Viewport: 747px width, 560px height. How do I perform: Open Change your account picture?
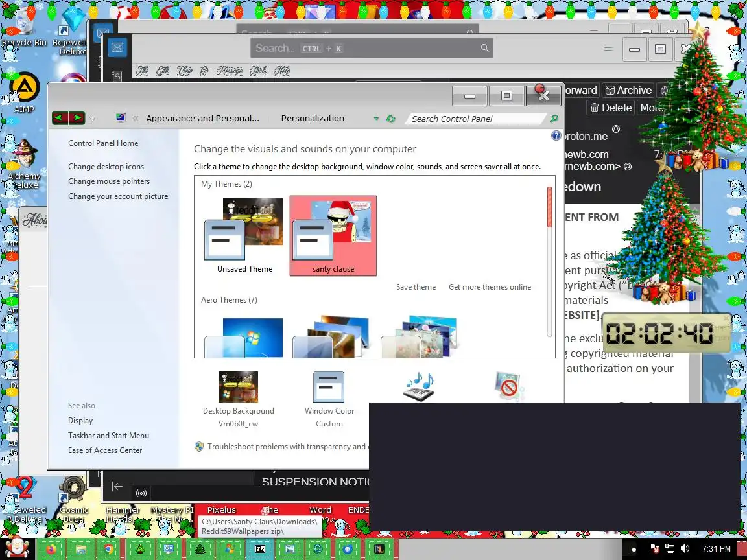pos(117,196)
